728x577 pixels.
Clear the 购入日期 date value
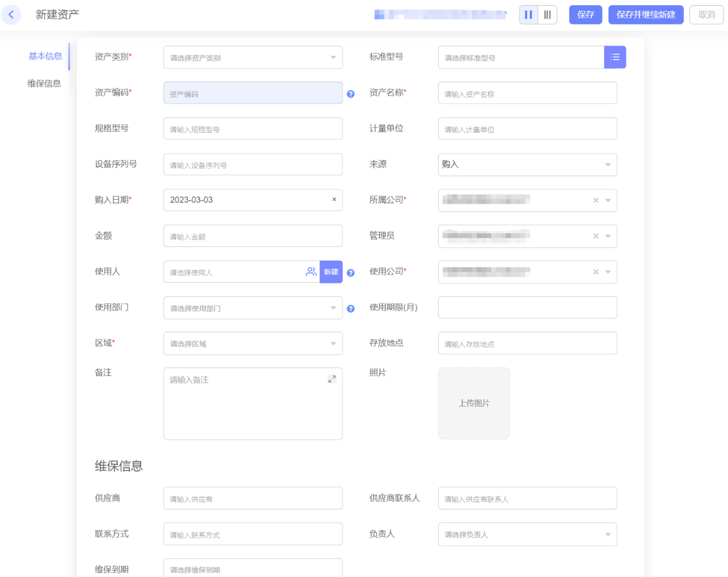click(x=334, y=200)
